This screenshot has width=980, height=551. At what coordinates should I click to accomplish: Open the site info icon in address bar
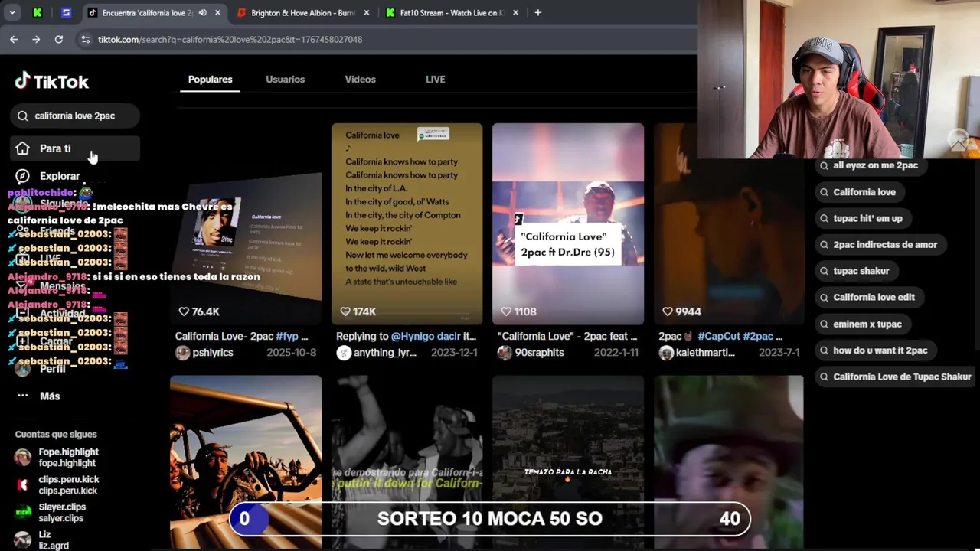[85, 39]
